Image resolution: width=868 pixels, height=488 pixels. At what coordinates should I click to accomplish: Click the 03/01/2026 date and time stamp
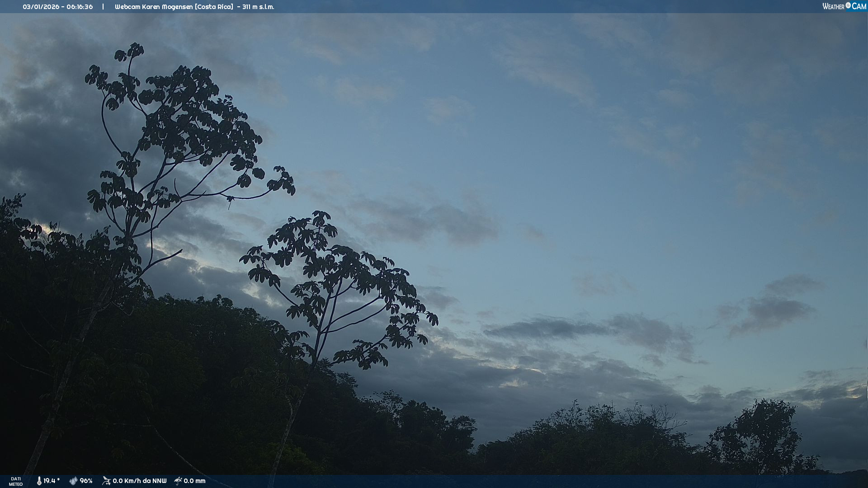point(58,7)
